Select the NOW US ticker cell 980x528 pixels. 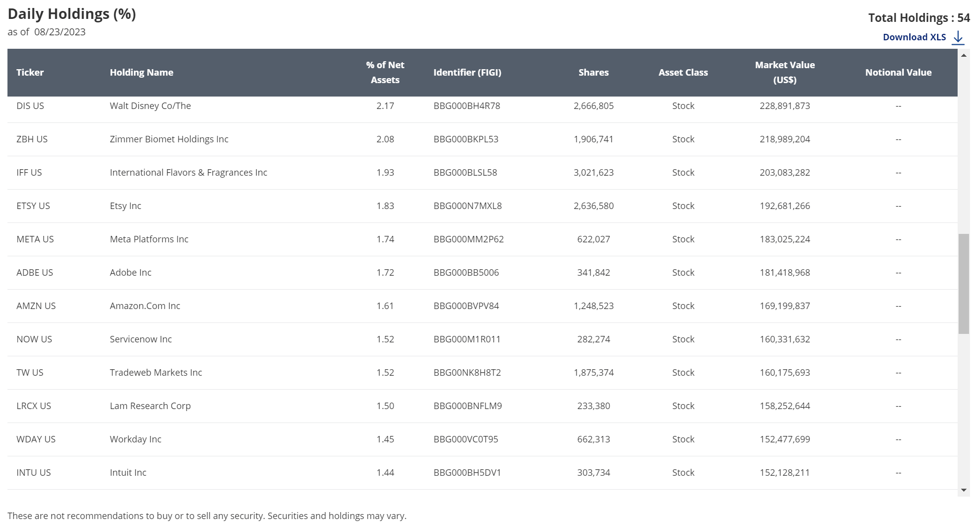coord(34,339)
